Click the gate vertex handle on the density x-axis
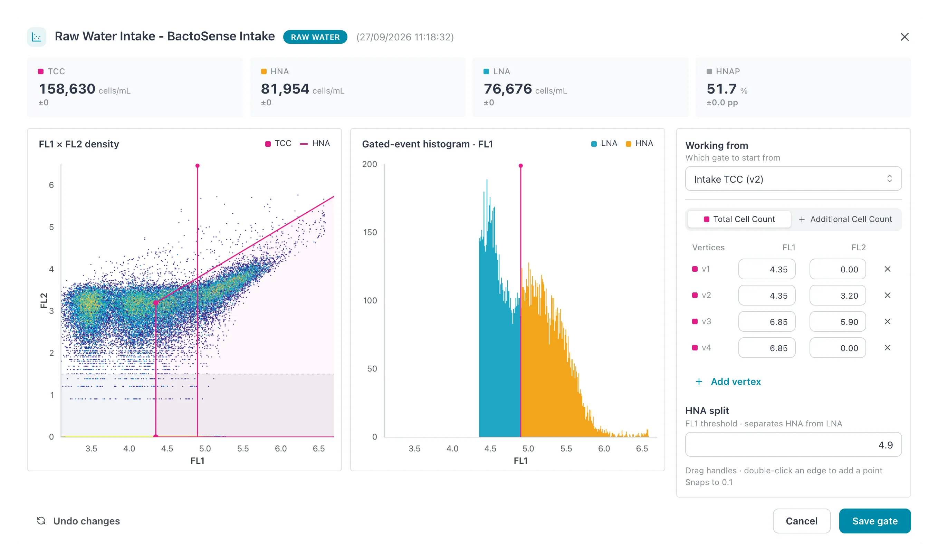The width and height of the screenshot is (938, 560). [156, 437]
